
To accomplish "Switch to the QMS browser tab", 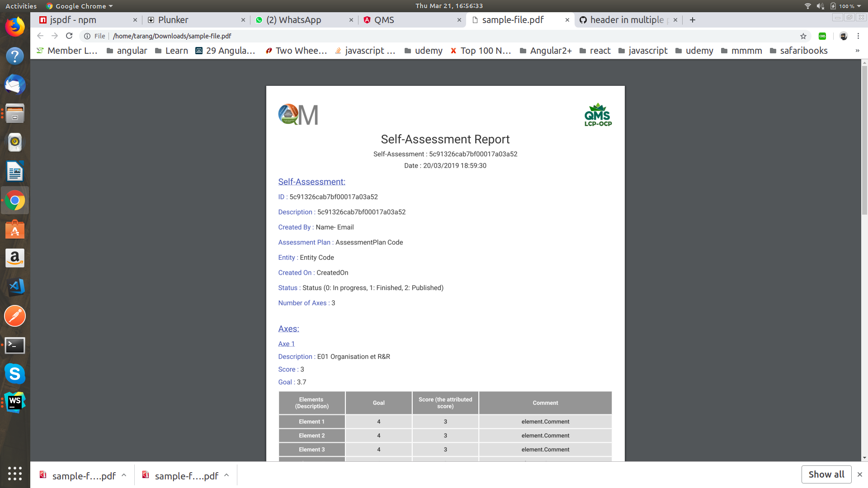I will [398, 20].
